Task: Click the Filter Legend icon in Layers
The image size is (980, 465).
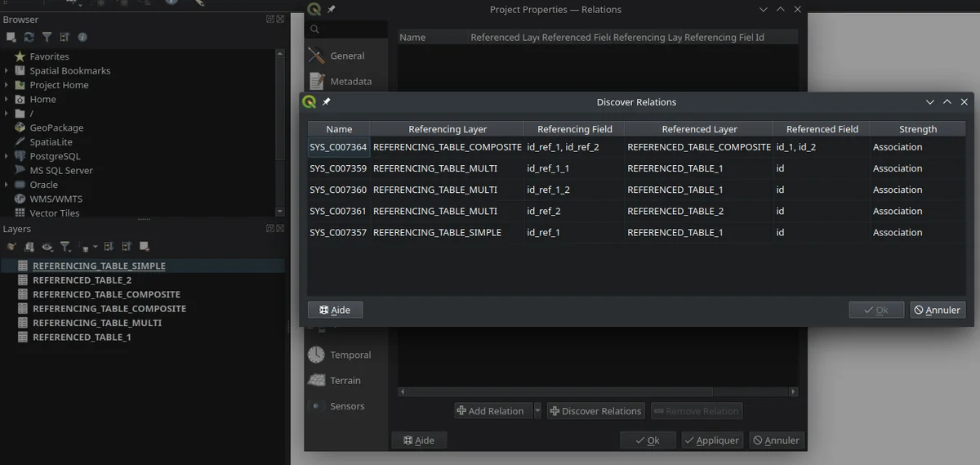Action: tap(65, 247)
